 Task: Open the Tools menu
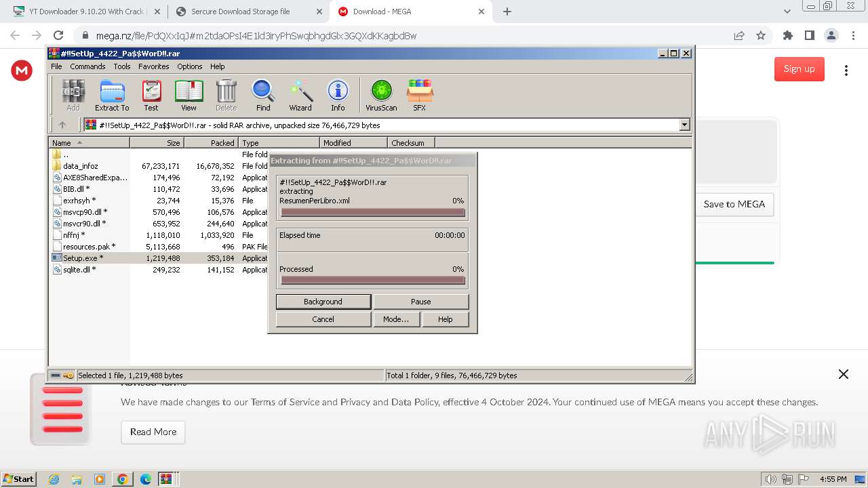122,66
